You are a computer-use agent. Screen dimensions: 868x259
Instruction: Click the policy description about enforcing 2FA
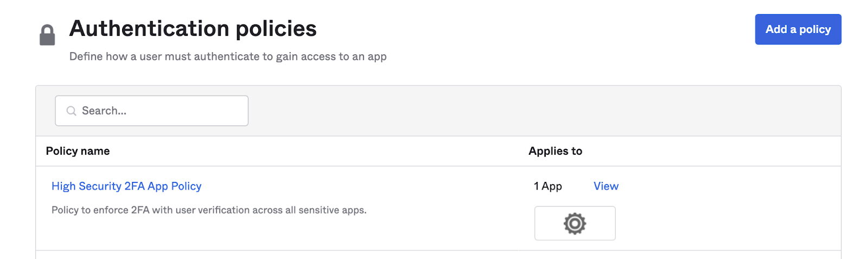click(x=209, y=210)
